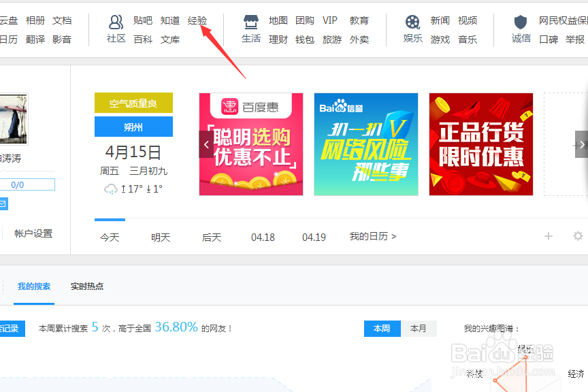Click the user profile avatar picture
The width and height of the screenshot is (588, 392).
14,119
